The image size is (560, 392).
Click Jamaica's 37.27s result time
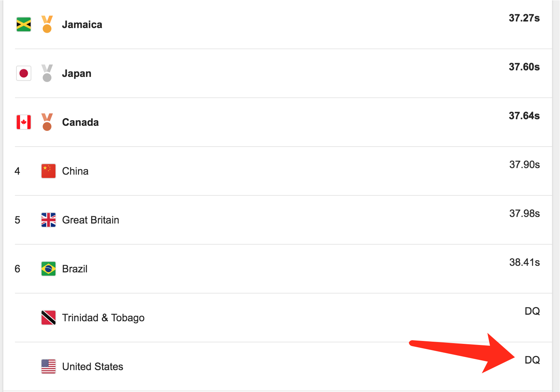point(524,18)
